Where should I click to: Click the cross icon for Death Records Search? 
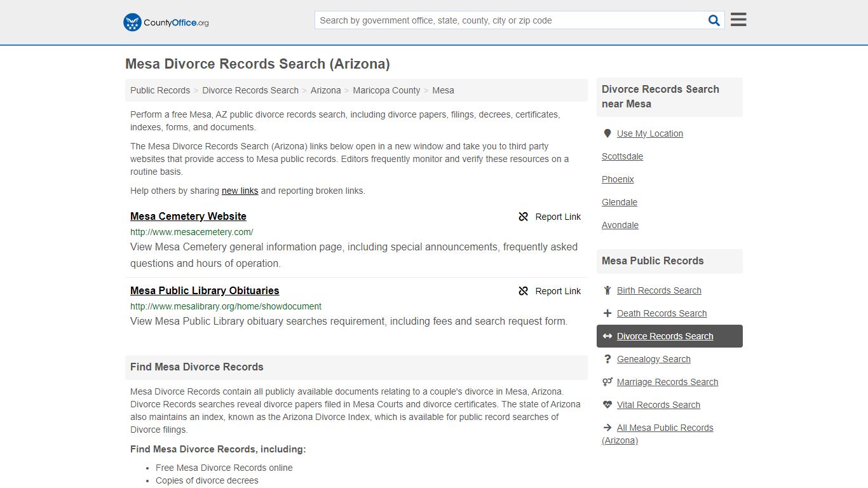tap(607, 313)
